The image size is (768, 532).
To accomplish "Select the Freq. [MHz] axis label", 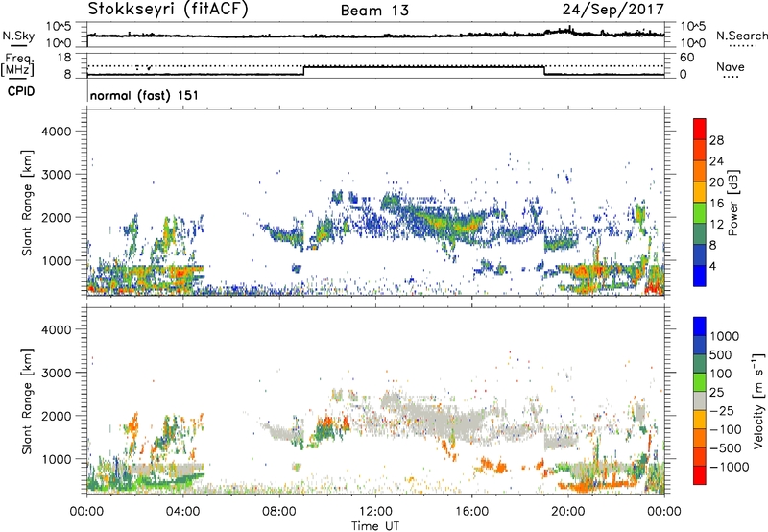I will 17,65.
